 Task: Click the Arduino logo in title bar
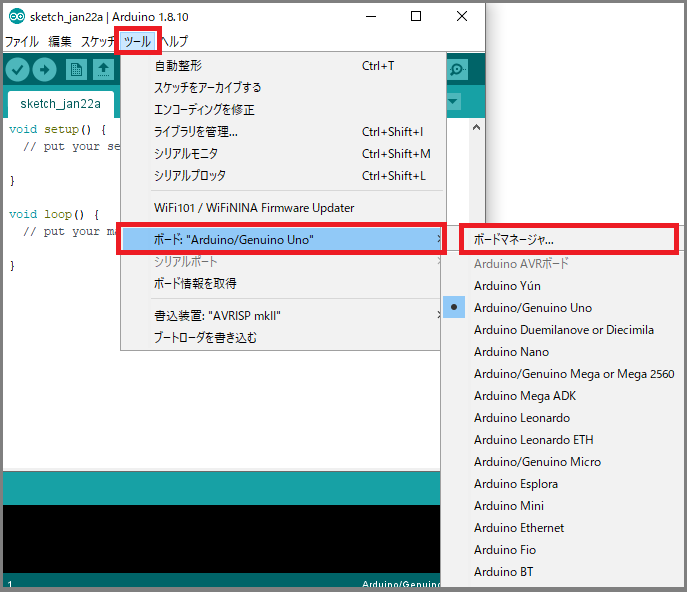17,17
